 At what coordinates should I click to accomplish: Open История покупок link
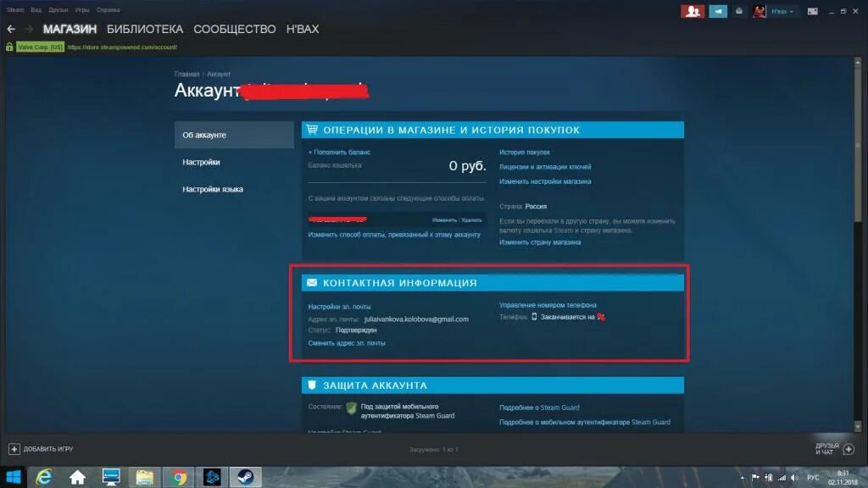(x=524, y=152)
